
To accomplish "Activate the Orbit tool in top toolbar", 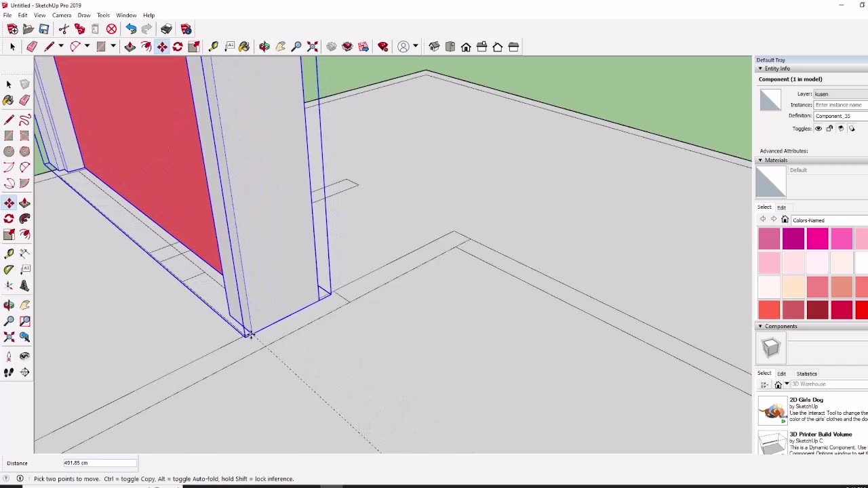I will coord(264,47).
